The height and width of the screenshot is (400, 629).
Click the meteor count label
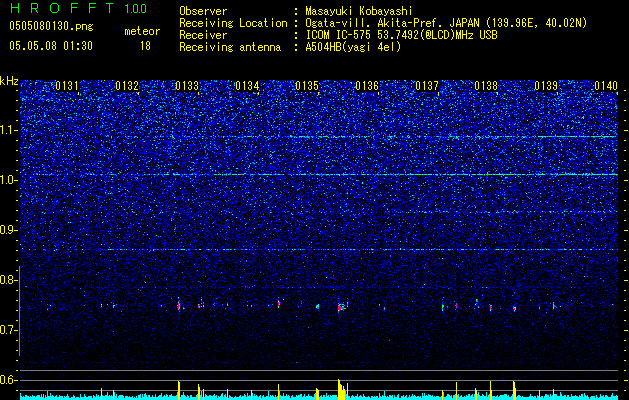[x=142, y=31]
